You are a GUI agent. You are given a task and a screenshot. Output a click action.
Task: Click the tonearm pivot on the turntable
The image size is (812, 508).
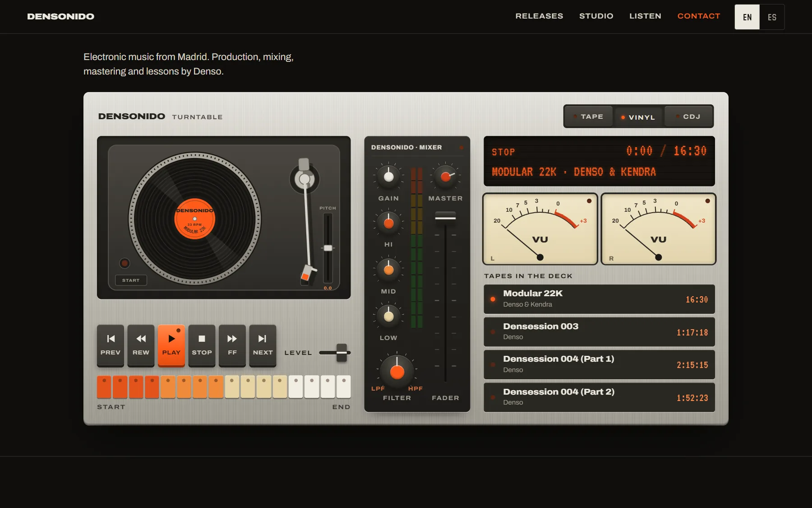point(305,179)
